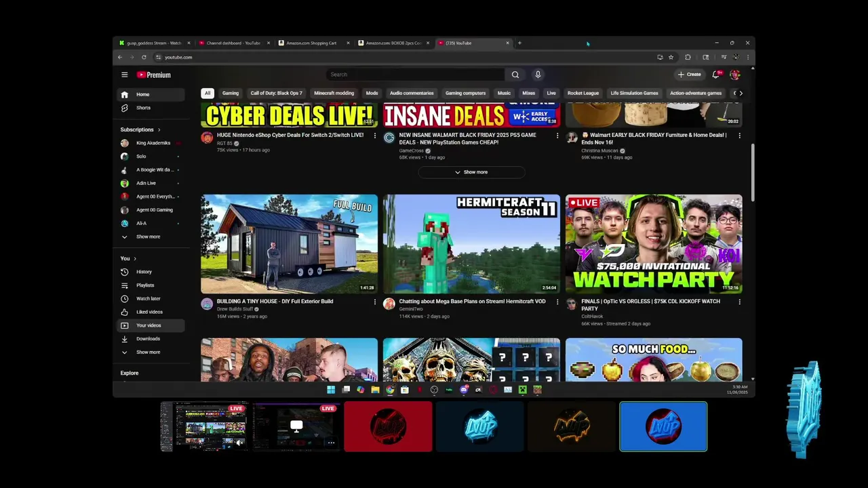The width and height of the screenshot is (868, 488).
Task: Click the YouTube search input field
Action: (415, 75)
